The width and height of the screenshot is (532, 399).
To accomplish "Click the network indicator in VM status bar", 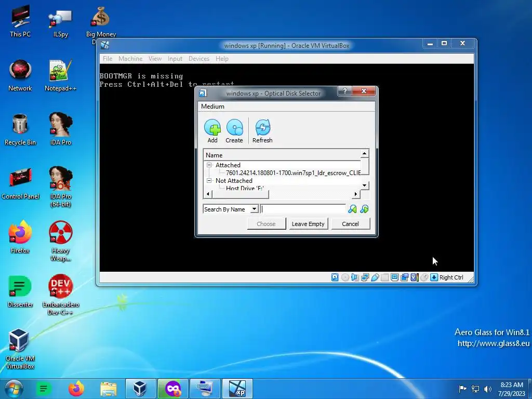I will pyautogui.click(x=365, y=277).
